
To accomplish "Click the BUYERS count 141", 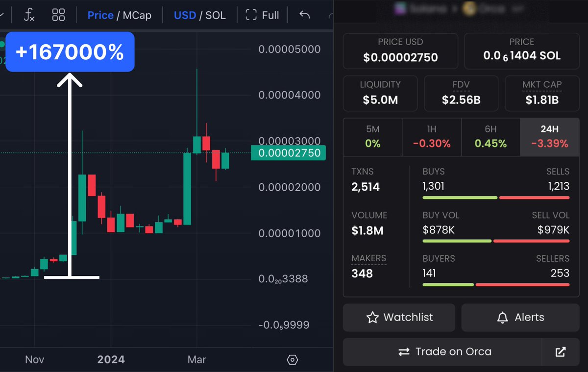I will tap(429, 273).
